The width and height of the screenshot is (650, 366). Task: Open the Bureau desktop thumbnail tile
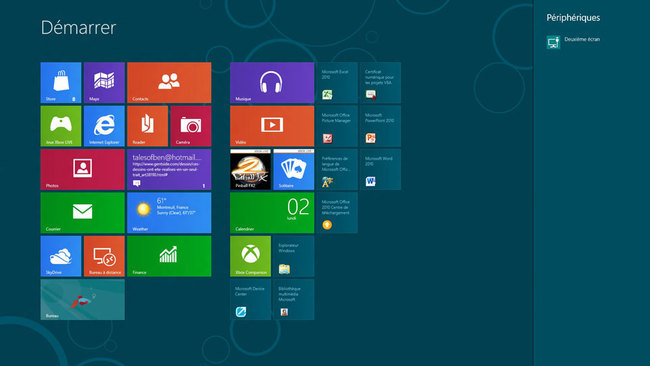82,299
